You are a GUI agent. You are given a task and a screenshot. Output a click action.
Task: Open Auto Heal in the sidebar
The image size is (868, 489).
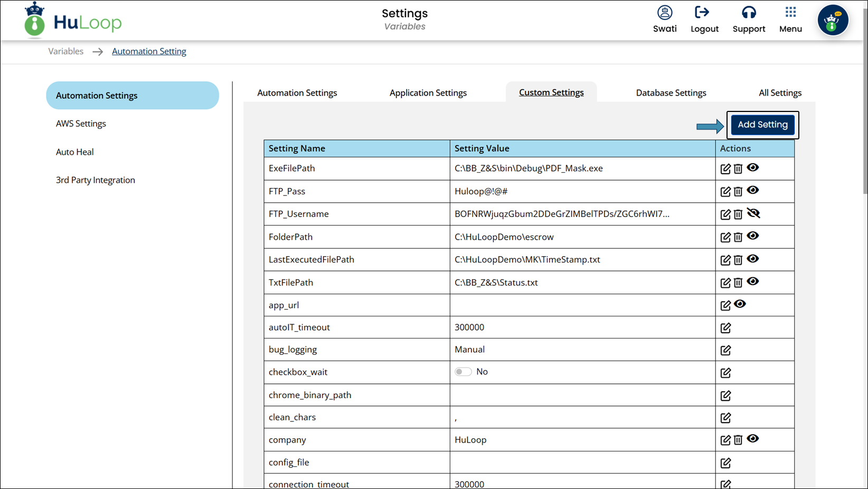[74, 152]
